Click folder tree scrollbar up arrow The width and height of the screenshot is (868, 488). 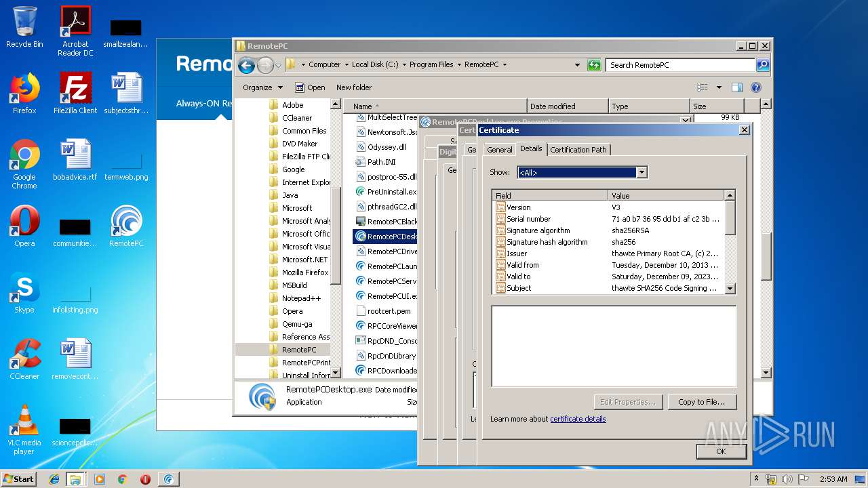pos(336,104)
